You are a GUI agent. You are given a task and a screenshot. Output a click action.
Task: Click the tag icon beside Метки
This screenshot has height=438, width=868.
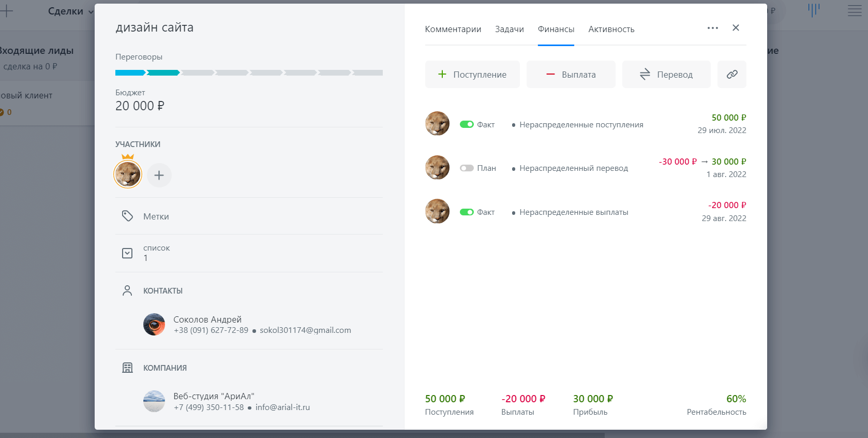127,216
